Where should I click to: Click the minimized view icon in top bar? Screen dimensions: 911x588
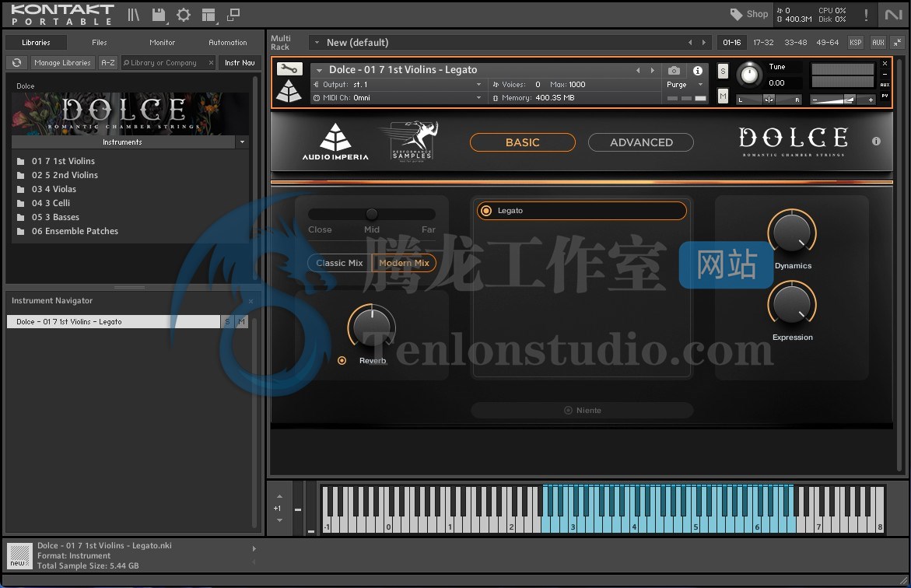[233, 15]
